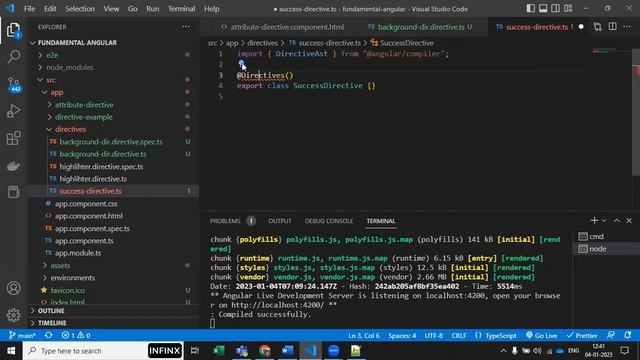Viewport: 640px width, 360px height.
Task: Click the Windows search box
Action: (x=103, y=351)
